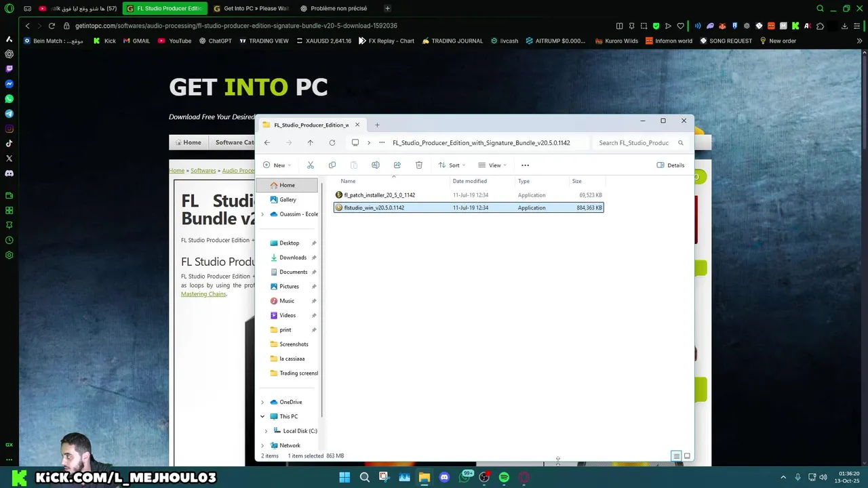Open Messenger in the Opera sidebar
Image resolution: width=868 pixels, height=488 pixels.
click(9, 84)
